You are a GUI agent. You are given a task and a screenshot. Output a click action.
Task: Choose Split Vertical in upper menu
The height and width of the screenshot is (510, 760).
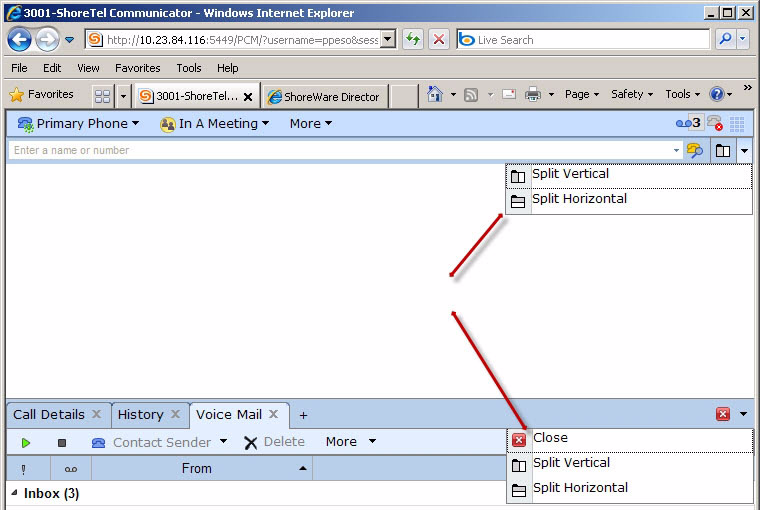point(629,176)
